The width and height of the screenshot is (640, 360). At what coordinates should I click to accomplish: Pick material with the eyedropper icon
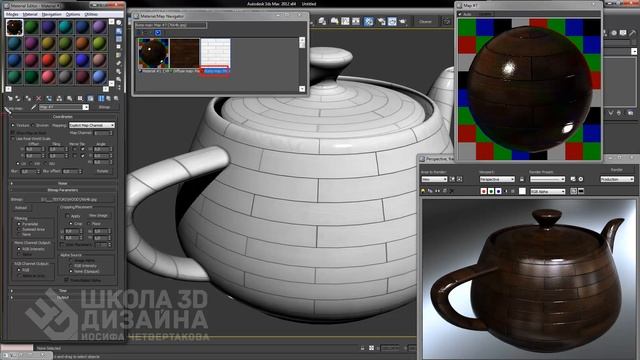coord(34,107)
